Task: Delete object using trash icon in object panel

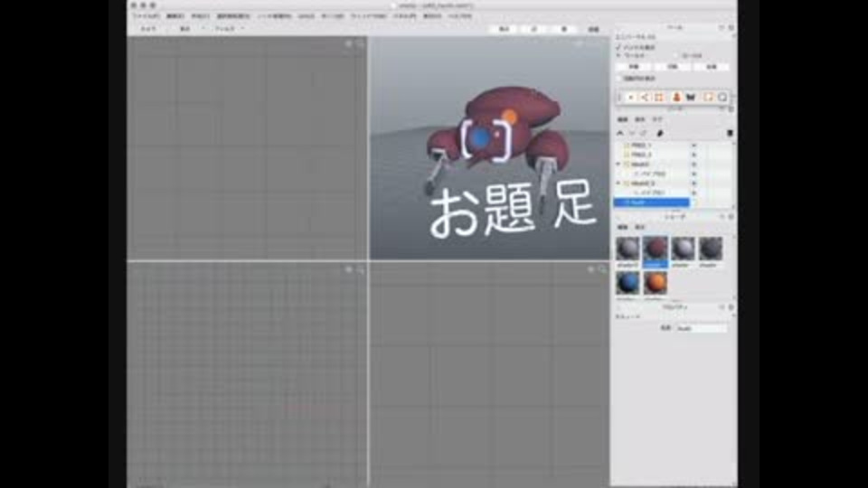Action: pyautogui.click(x=730, y=134)
